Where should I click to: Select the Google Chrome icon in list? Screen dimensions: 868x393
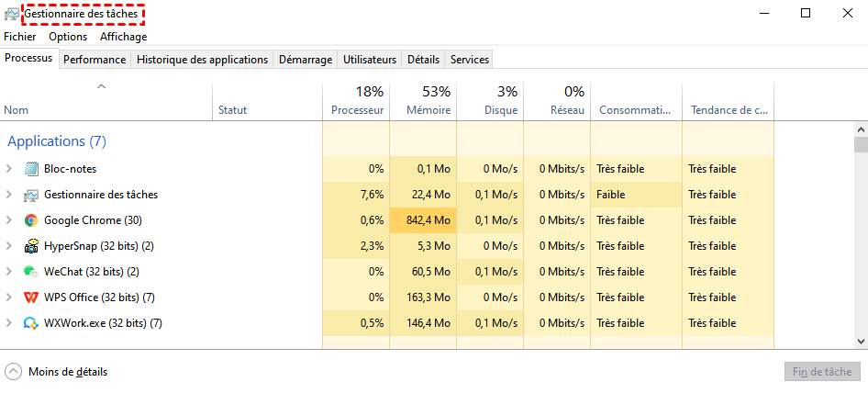(31, 220)
